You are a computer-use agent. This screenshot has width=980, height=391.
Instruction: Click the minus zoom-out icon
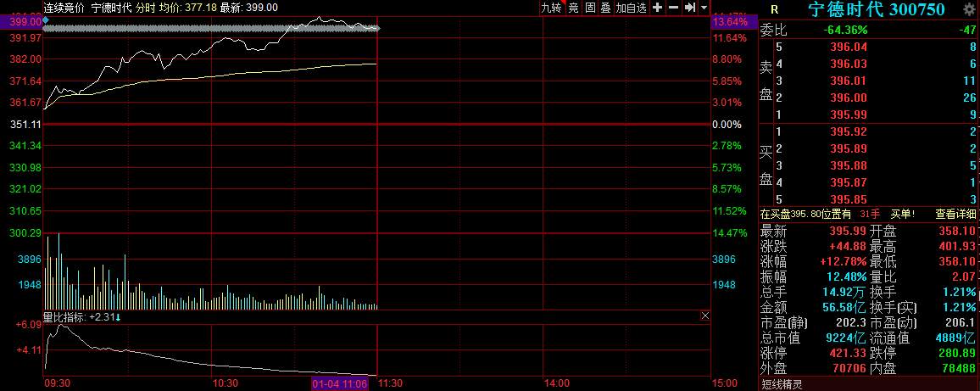[673, 8]
